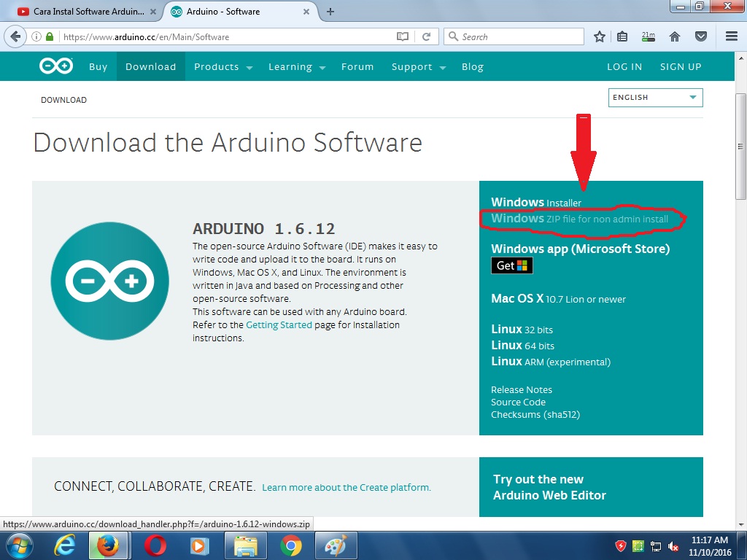Switch to Firefox taskbar icon
The width and height of the screenshot is (747, 560).
108,545
